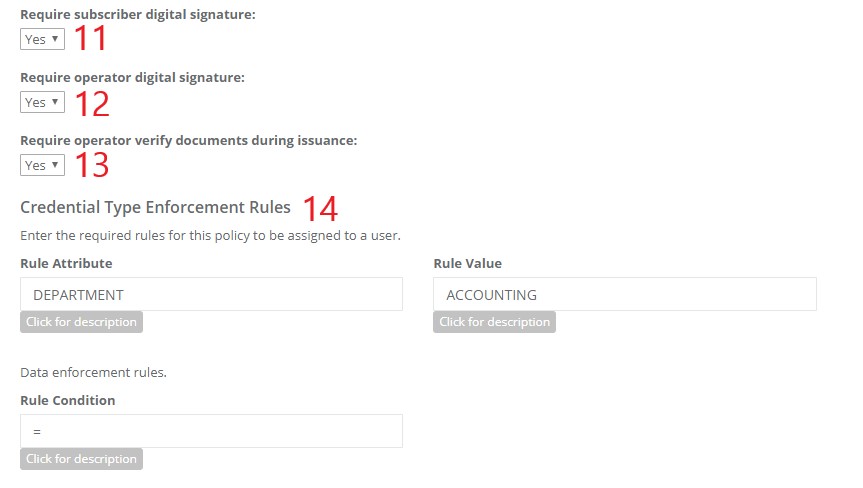Open the operator verify documents dropdown
This screenshot has height=488, width=863.
tap(42, 165)
